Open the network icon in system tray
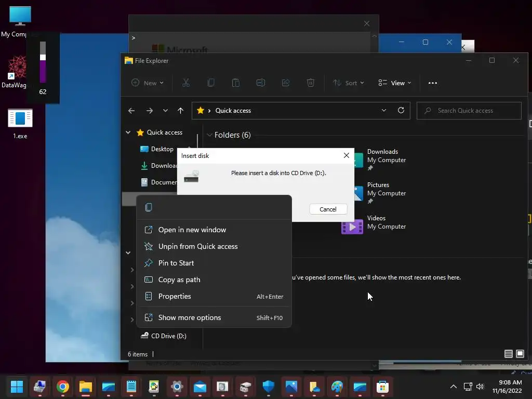 [468, 387]
